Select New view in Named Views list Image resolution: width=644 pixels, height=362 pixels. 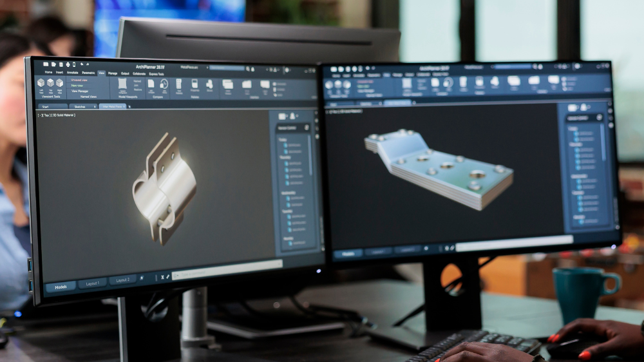(x=77, y=86)
